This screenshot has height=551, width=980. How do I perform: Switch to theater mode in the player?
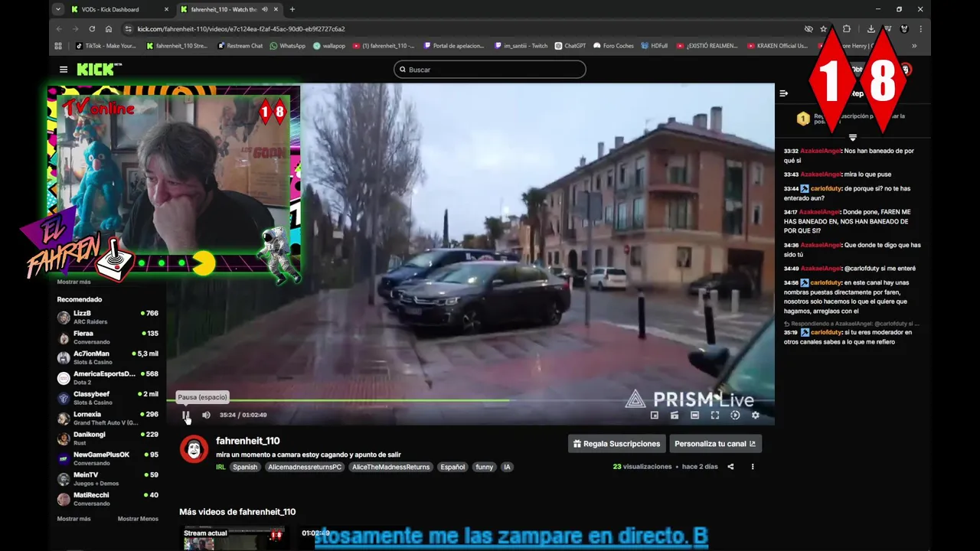click(x=694, y=415)
